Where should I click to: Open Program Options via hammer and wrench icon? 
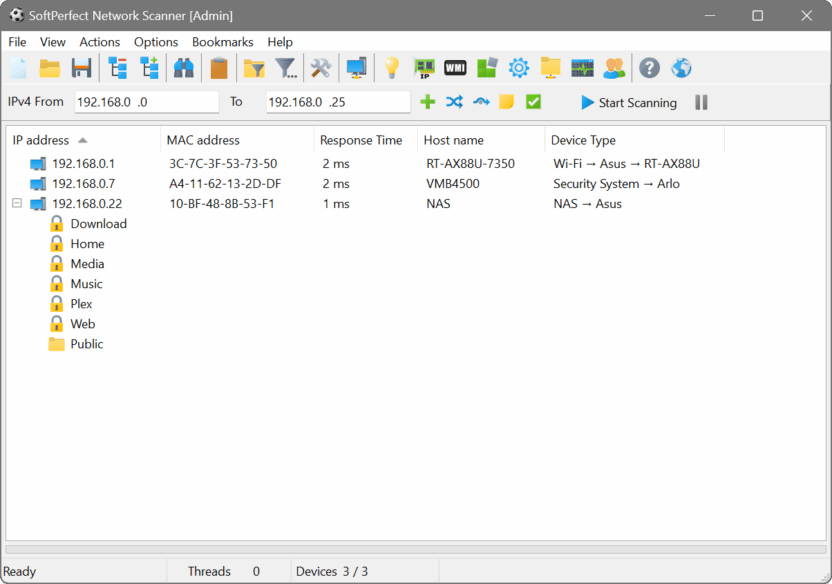click(320, 68)
